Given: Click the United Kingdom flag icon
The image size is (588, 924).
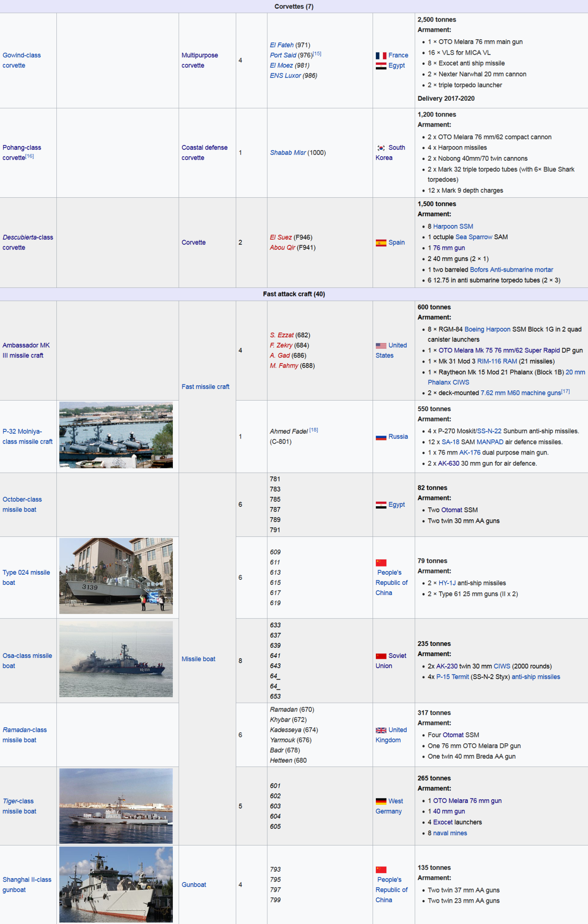Looking at the screenshot, I should tap(381, 730).
